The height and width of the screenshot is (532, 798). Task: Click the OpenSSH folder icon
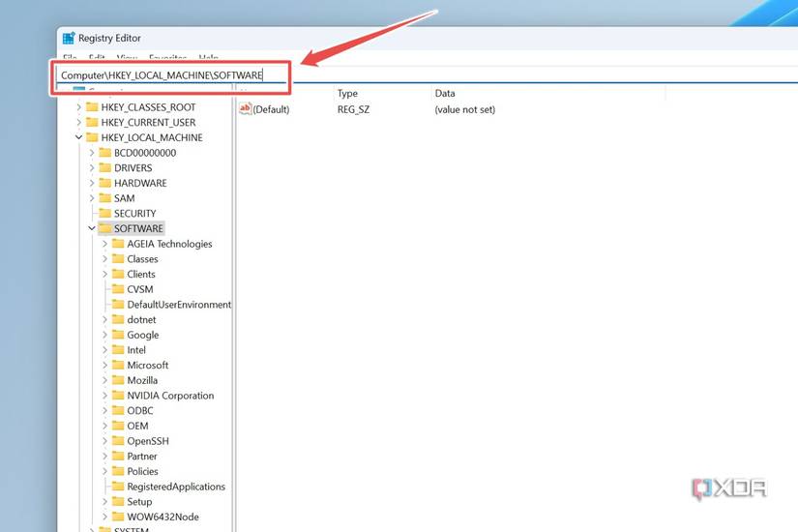pos(118,441)
